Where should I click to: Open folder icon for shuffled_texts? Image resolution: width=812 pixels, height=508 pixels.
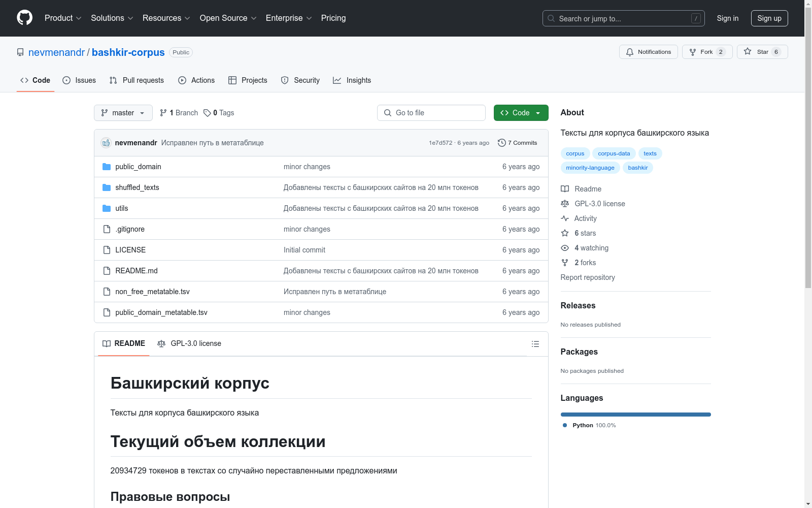tap(107, 187)
